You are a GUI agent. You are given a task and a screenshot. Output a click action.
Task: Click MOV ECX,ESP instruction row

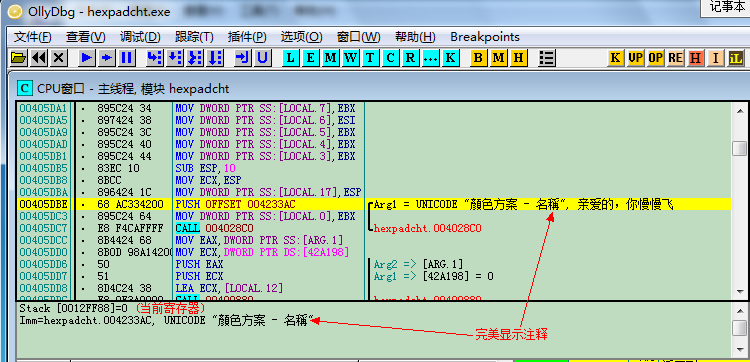(x=209, y=180)
